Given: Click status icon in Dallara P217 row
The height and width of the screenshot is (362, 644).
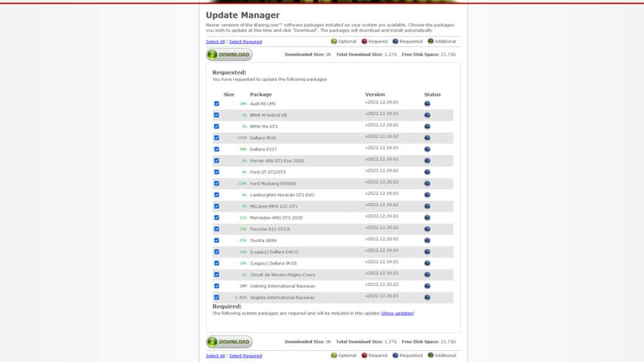Looking at the screenshot, I should (x=427, y=150).
